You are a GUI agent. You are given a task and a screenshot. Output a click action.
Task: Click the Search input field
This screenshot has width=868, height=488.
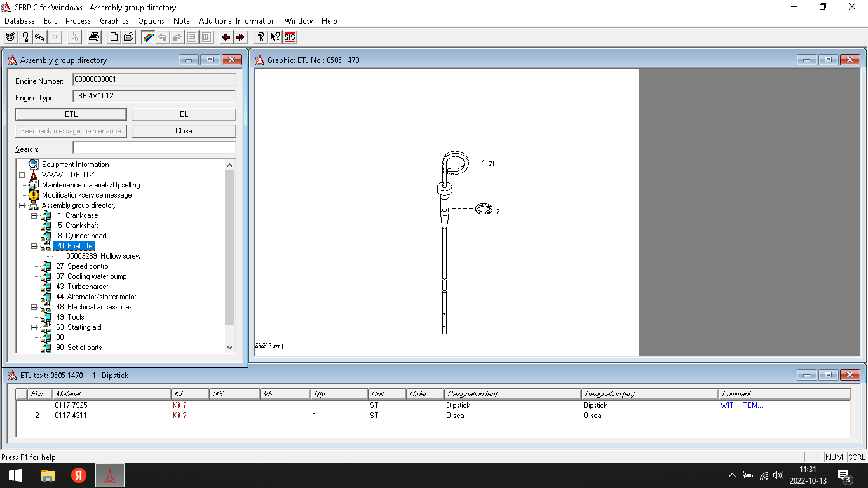154,149
